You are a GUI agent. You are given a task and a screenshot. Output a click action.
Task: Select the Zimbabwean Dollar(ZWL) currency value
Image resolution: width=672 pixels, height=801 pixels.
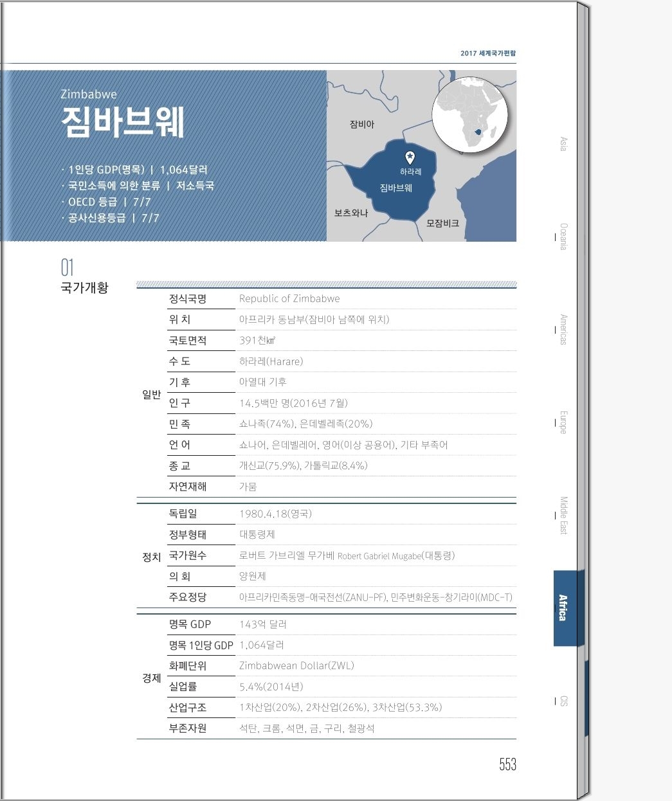[x=296, y=666]
